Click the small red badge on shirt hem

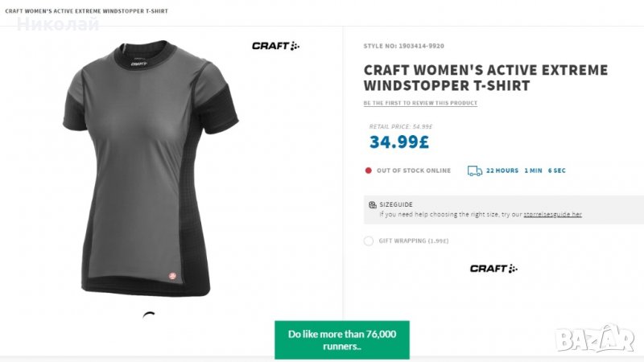[171, 277]
